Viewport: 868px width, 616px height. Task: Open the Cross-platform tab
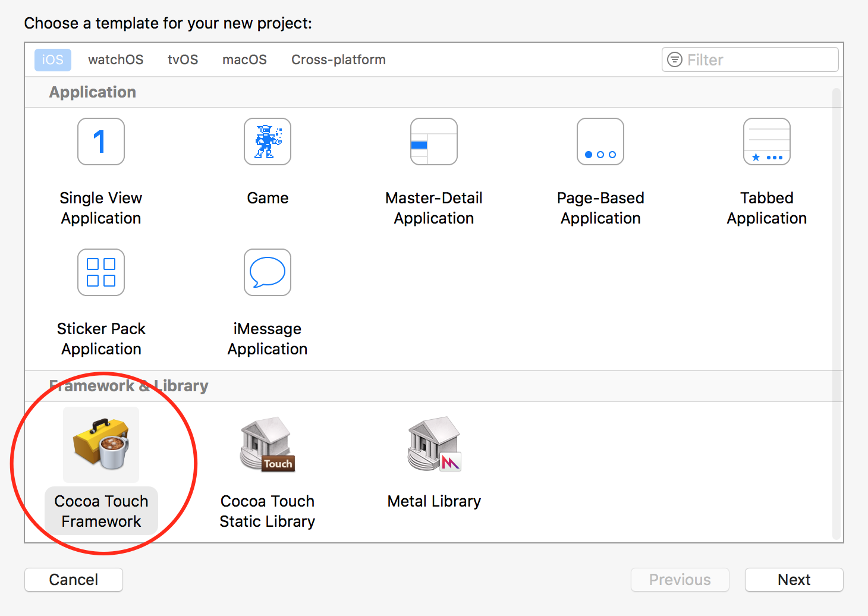(338, 60)
